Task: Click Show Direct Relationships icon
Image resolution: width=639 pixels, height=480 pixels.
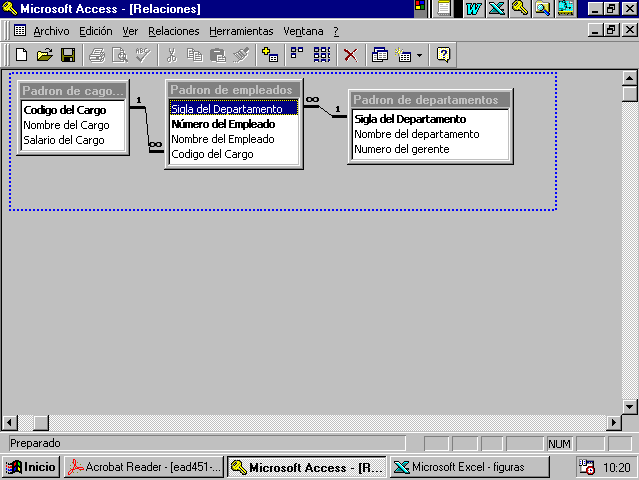Action: pyautogui.click(x=297, y=55)
